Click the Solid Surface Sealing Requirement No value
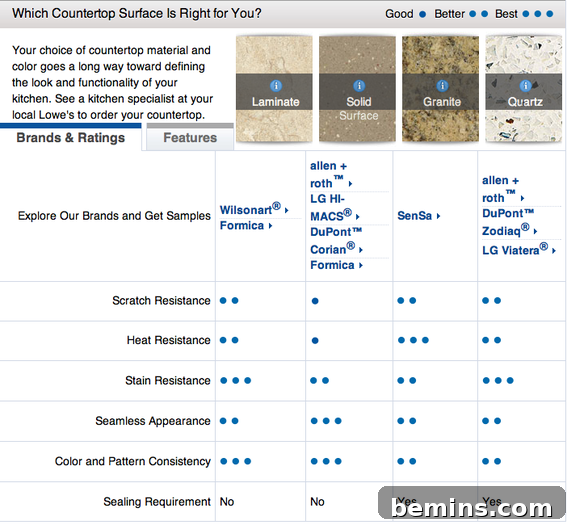The width and height of the screenshot is (567, 525). [317, 501]
